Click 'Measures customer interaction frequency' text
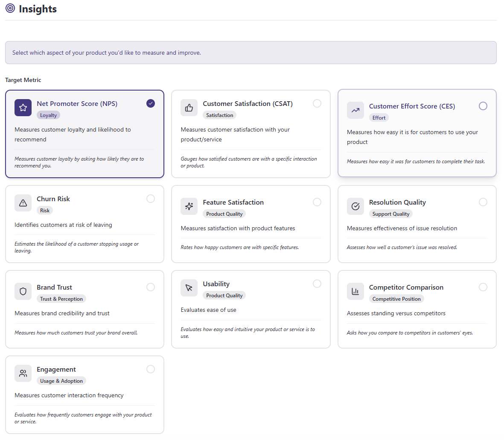 tap(69, 395)
